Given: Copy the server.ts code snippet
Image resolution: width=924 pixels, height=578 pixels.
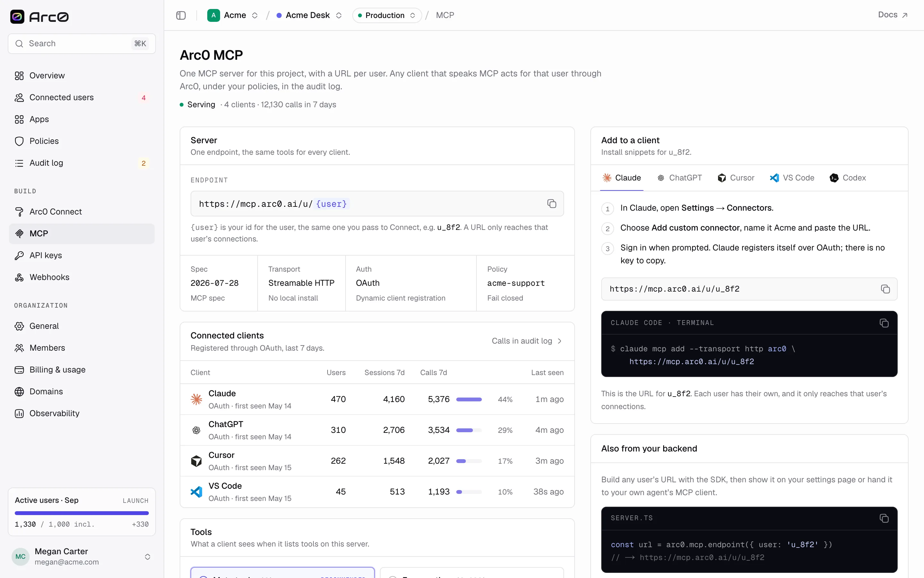Looking at the screenshot, I should 884,518.
